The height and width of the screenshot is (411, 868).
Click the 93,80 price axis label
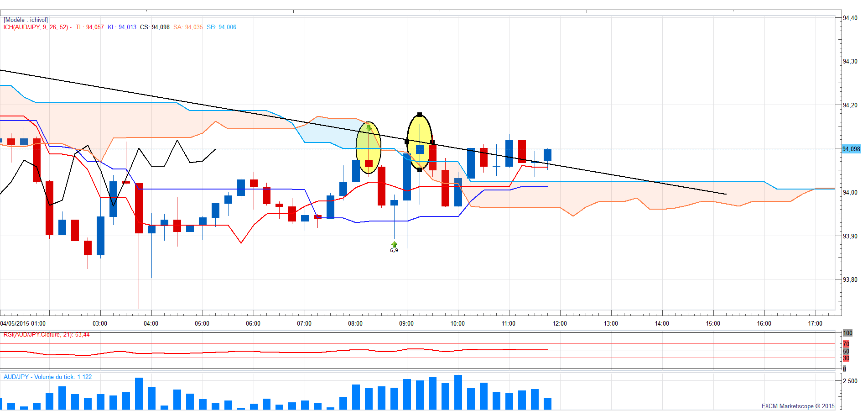pos(850,280)
